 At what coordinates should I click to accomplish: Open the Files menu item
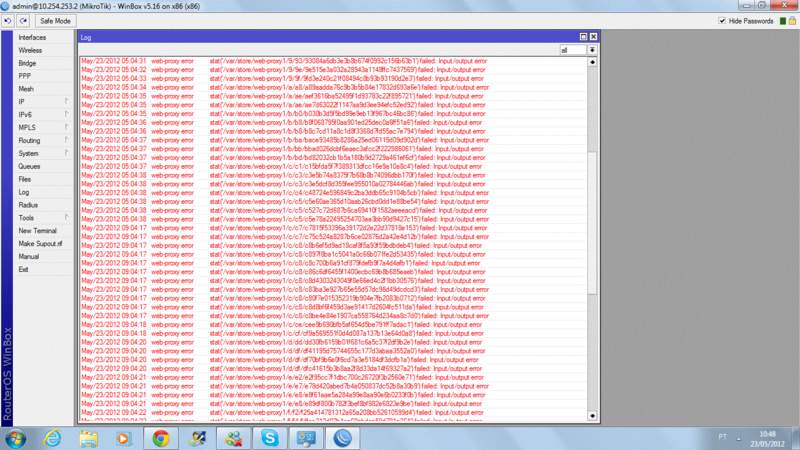coord(43,179)
